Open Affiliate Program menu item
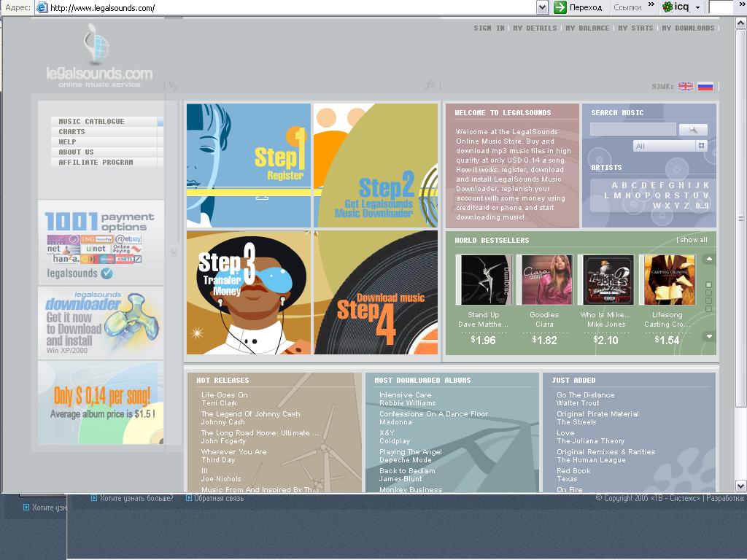The height and width of the screenshot is (560, 747). coord(96,163)
